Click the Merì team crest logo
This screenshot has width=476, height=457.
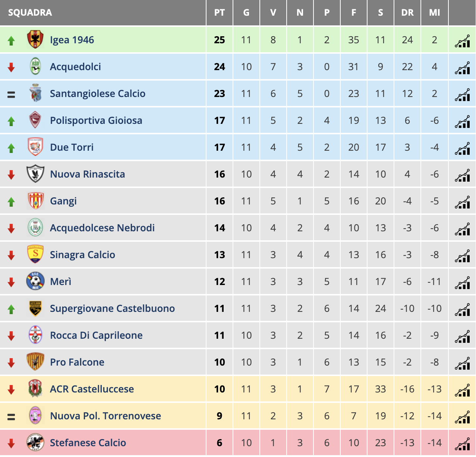click(x=35, y=281)
